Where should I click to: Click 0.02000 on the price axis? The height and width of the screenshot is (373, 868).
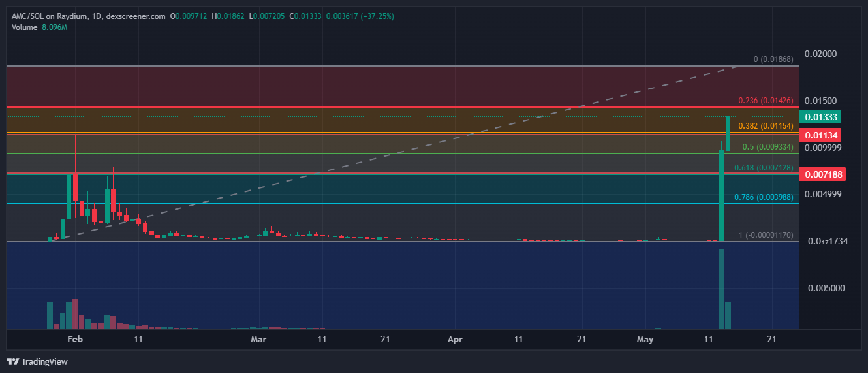pyautogui.click(x=821, y=54)
